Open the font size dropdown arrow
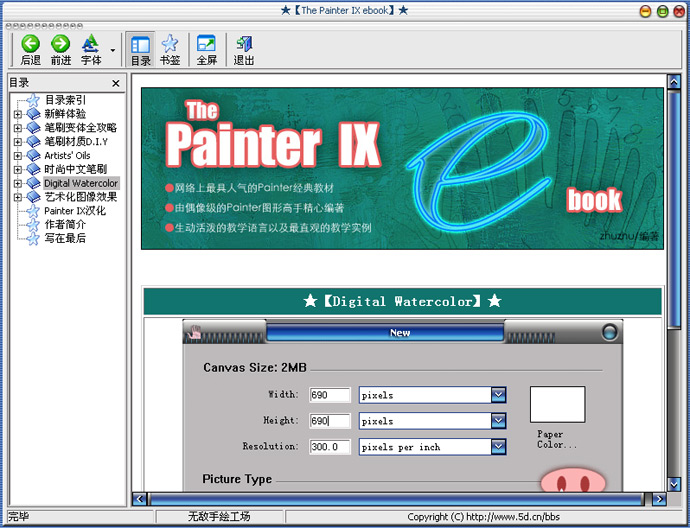This screenshot has width=690, height=528. tap(113, 50)
